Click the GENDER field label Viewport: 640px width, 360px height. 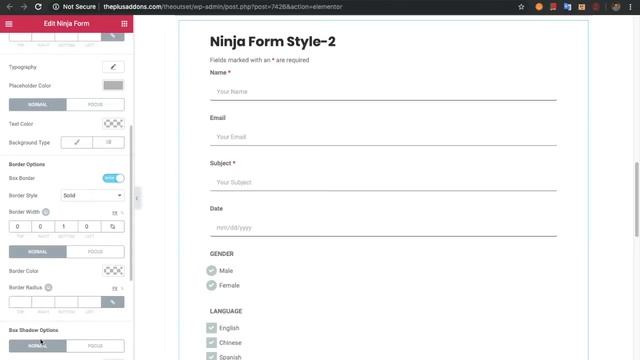(222, 254)
